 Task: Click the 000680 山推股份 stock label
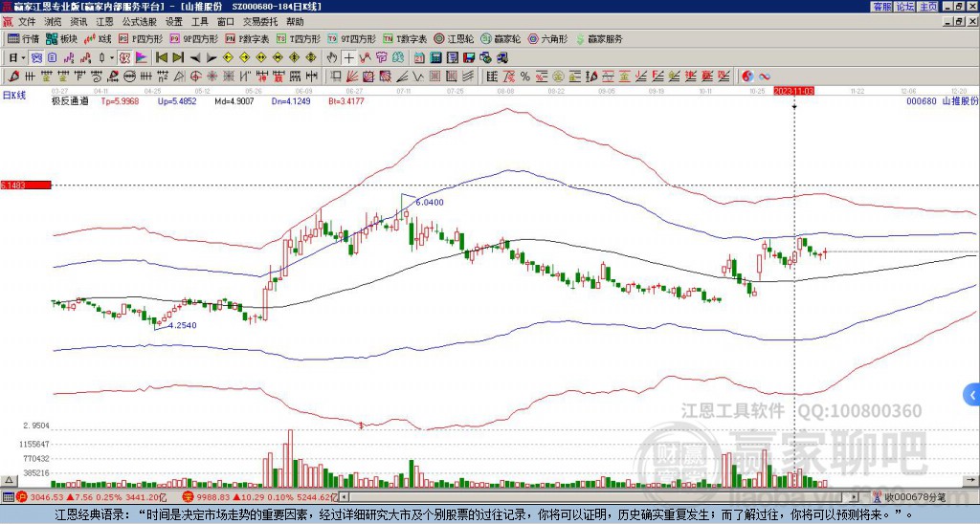point(942,100)
